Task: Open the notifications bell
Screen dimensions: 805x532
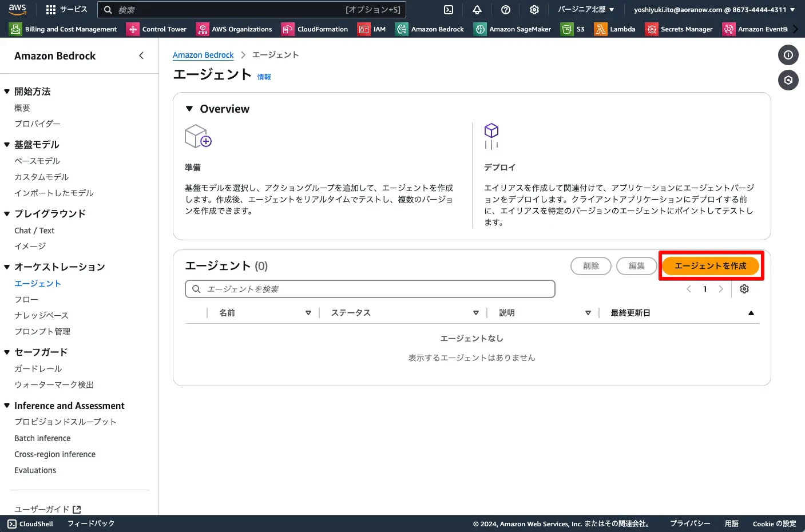Action: click(477, 10)
